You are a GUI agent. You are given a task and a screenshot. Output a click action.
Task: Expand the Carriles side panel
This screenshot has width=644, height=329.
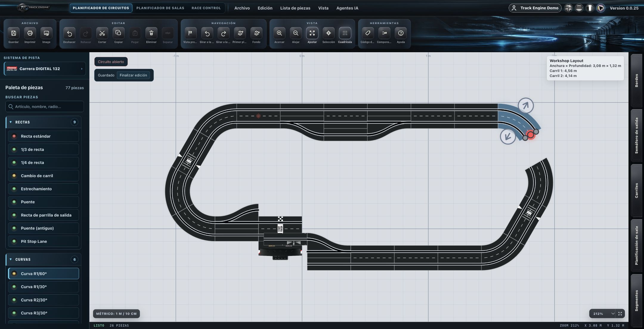click(x=637, y=191)
